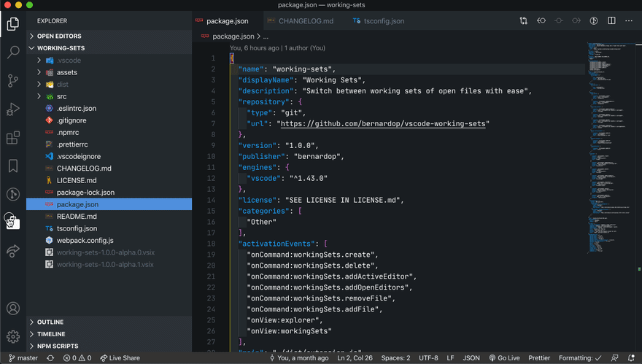The height and width of the screenshot is (364, 642).
Task: Collapse the WORKING-SETS folder section
Action: (109, 48)
